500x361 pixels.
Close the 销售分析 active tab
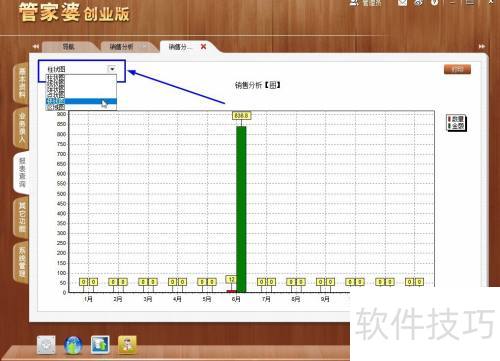click(x=203, y=47)
